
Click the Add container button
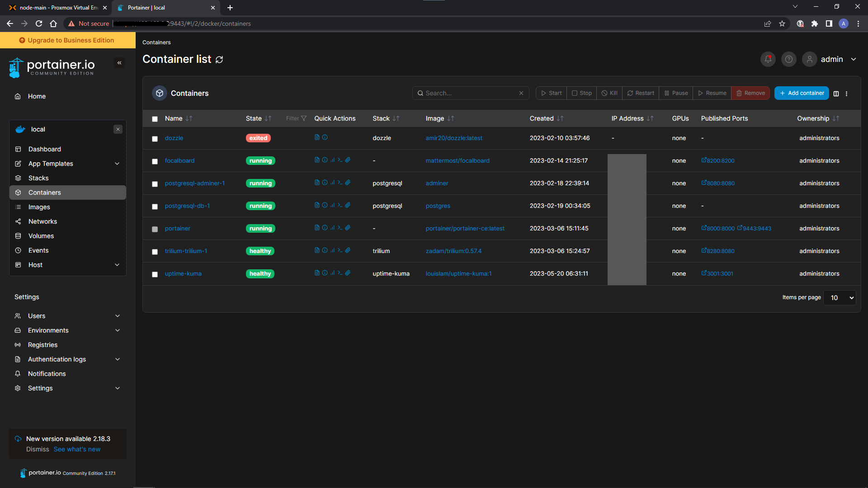tap(802, 93)
